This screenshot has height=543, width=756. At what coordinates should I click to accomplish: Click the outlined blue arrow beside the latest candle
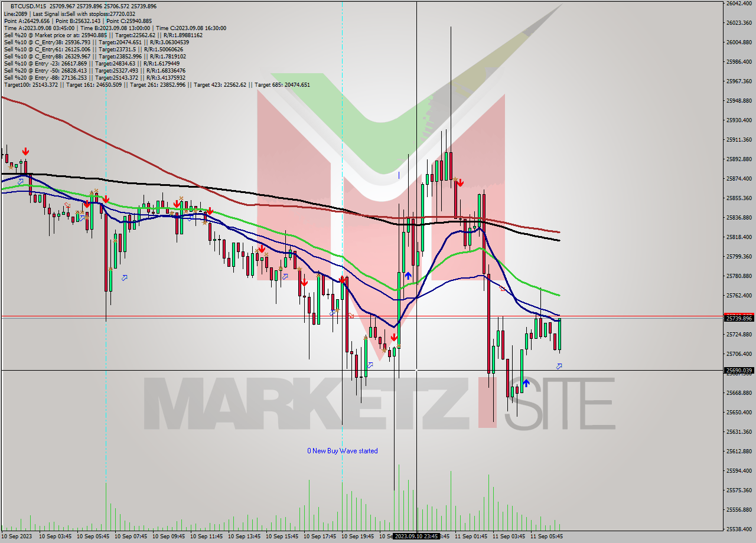[559, 367]
